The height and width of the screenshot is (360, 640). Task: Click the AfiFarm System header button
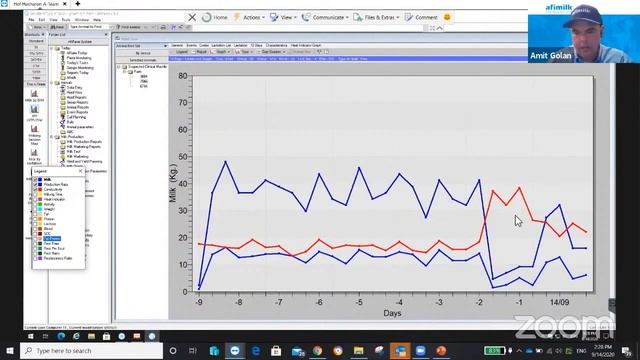tap(79, 42)
